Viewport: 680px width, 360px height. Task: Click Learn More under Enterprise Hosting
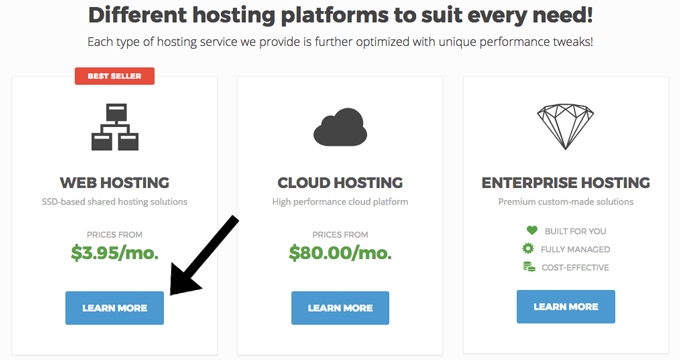point(566,307)
